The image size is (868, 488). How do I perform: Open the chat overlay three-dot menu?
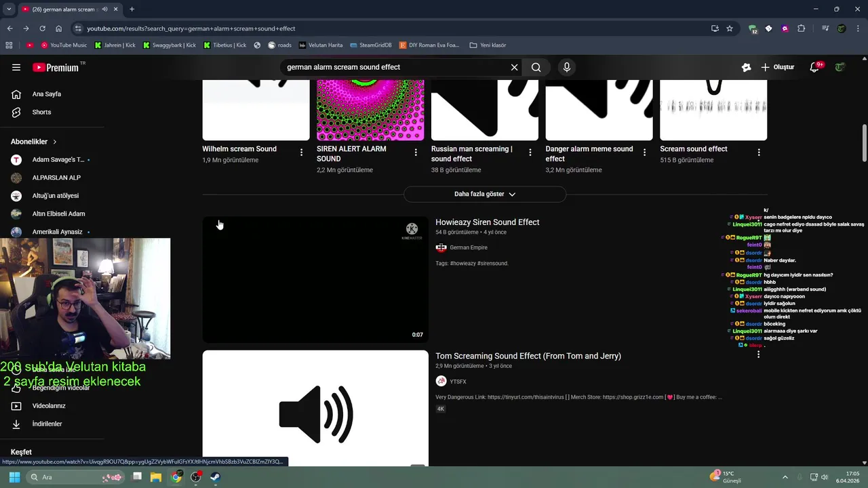(x=758, y=354)
